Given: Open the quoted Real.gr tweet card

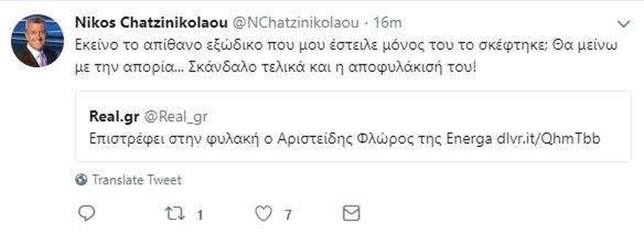Looking at the screenshot, I should coord(353,126).
